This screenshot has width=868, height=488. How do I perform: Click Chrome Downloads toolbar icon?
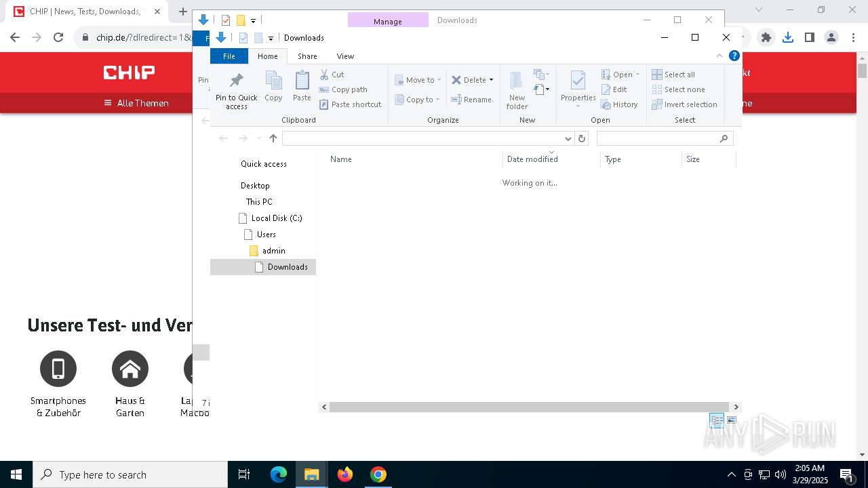click(788, 38)
